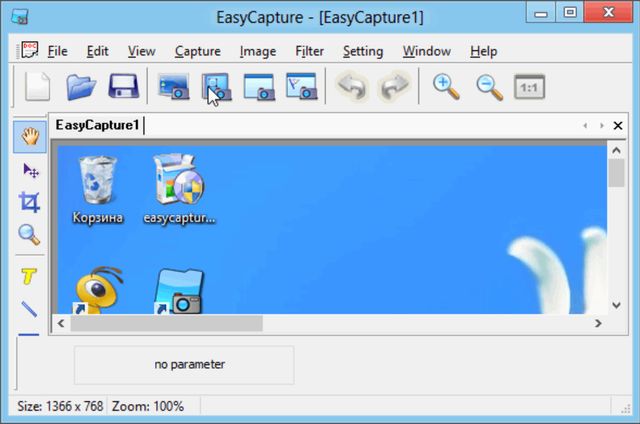Choose the Text tool in the sidebar
This screenshot has width=640, height=424.
click(29, 276)
